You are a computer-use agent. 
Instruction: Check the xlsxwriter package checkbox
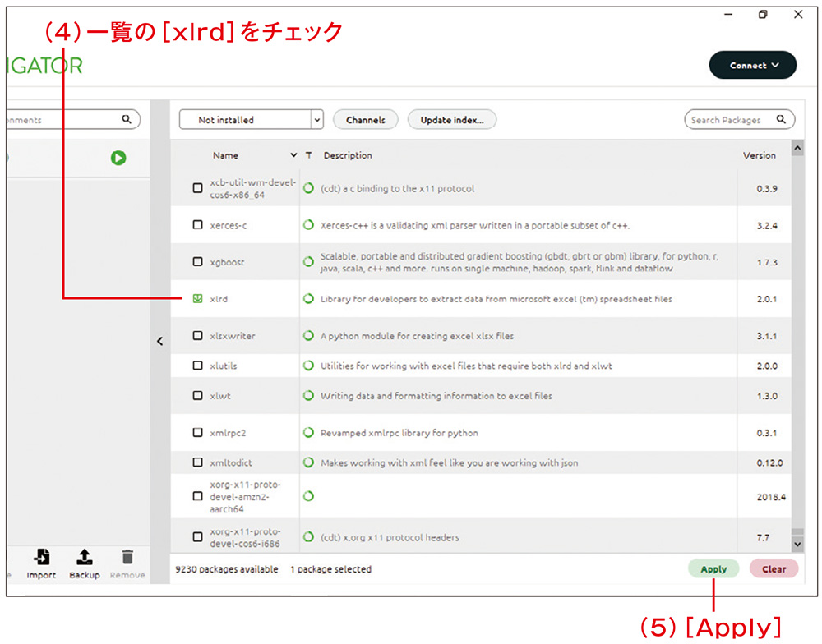point(197,336)
